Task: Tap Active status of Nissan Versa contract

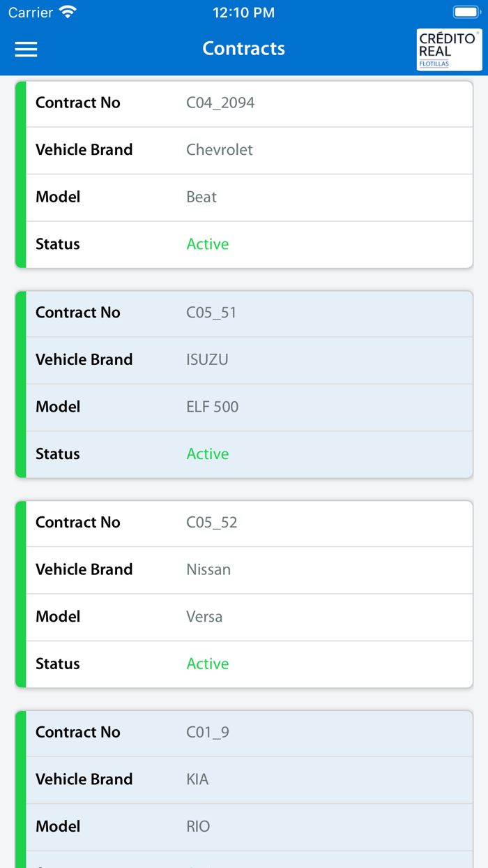Action: click(208, 664)
